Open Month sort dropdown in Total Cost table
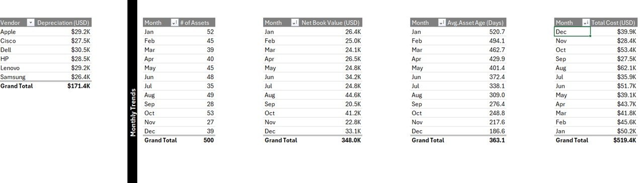644x183 pixels. pos(586,23)
